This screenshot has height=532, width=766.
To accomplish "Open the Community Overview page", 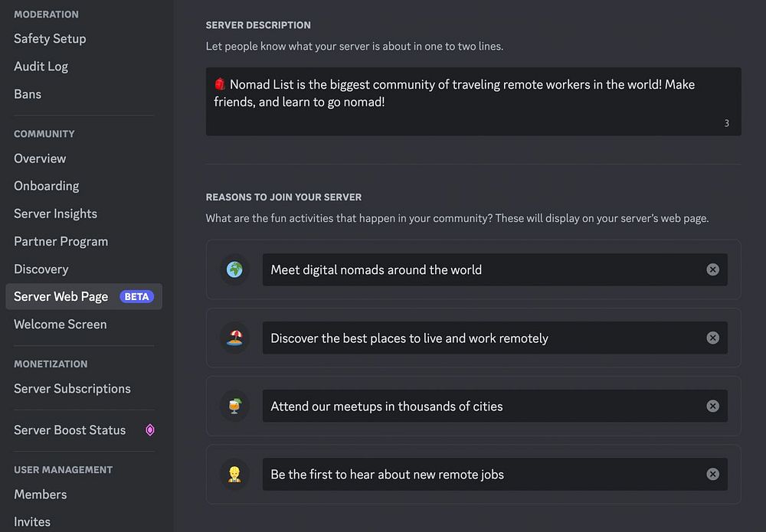I will pyautogui.click(x=40, y=158).
